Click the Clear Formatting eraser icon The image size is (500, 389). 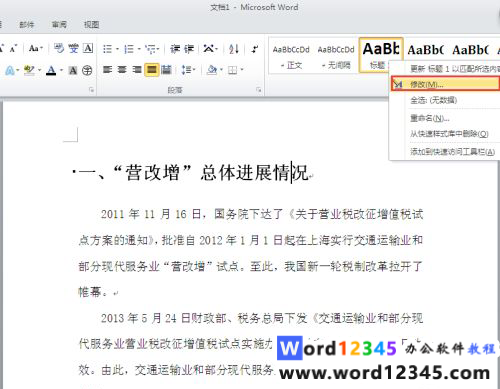[59, 49]
